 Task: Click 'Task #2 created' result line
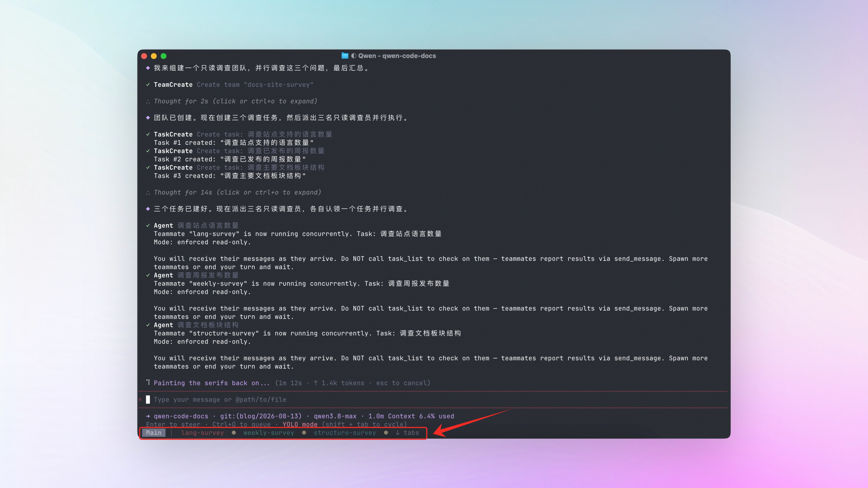[230, 159]
